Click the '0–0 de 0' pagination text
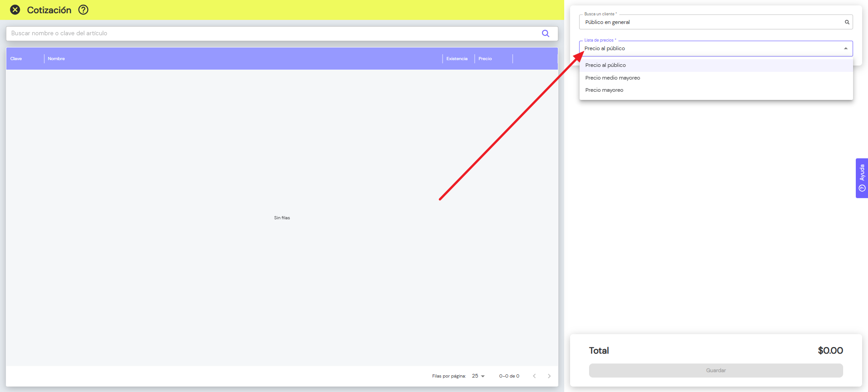This screenshot has width=868, height=392. [x=509, y=376]
